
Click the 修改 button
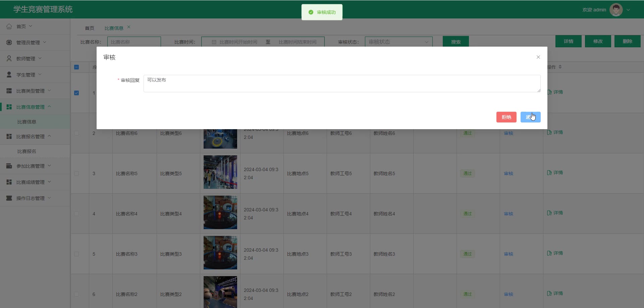coord(598,41)
